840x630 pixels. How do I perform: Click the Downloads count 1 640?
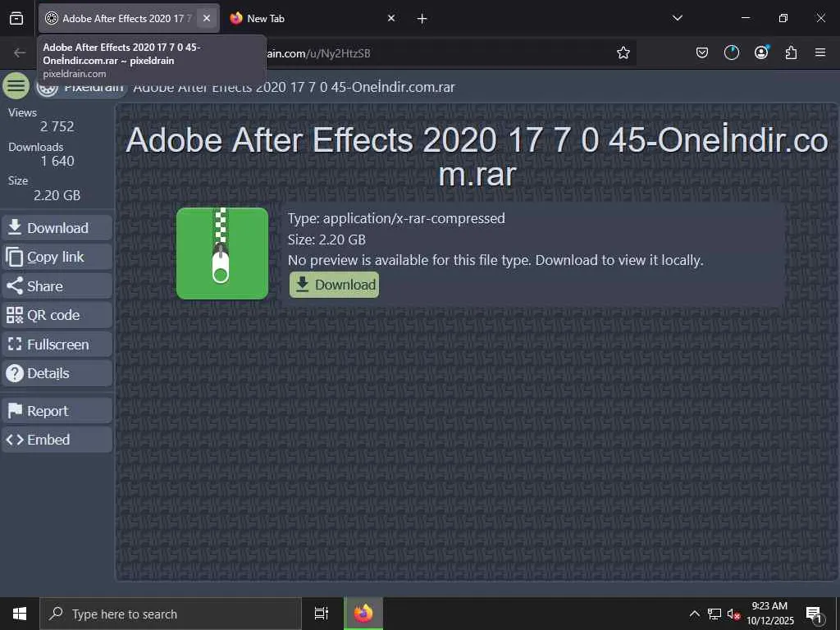click(57, 161)
